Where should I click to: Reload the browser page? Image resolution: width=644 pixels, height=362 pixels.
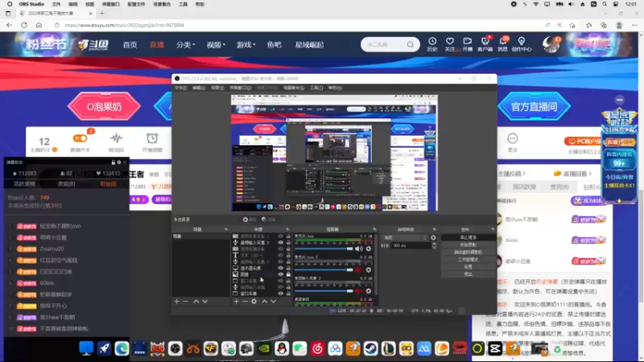(x=24, y=25)
